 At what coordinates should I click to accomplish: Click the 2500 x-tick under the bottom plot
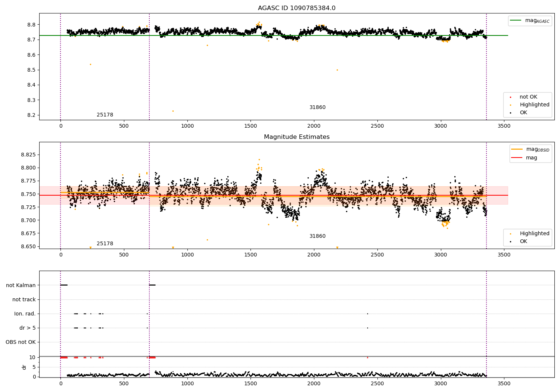coord(377,383)
